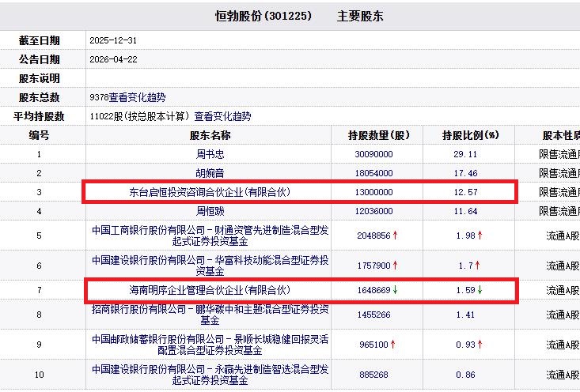The height and width of the screenshot is (392, 580).
Task: Click the 持股数量(股) column header
Action: [379, 135]
